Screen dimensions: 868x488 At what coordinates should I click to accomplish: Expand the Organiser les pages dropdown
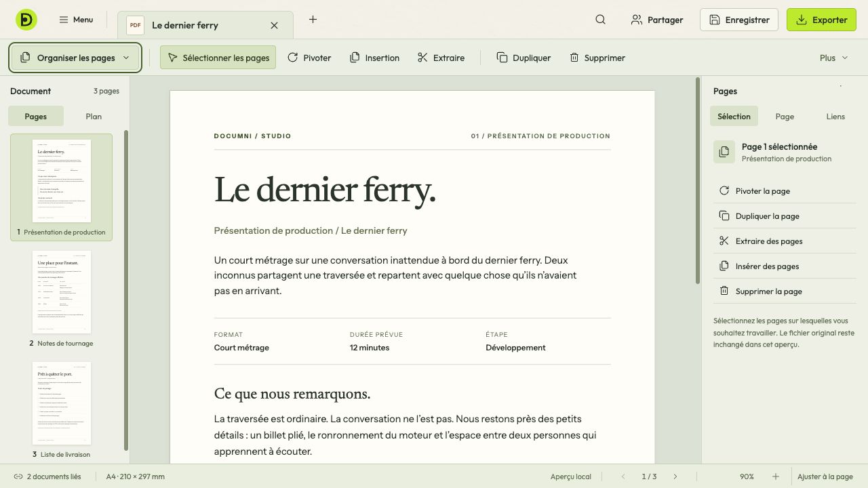pos(75,58)
